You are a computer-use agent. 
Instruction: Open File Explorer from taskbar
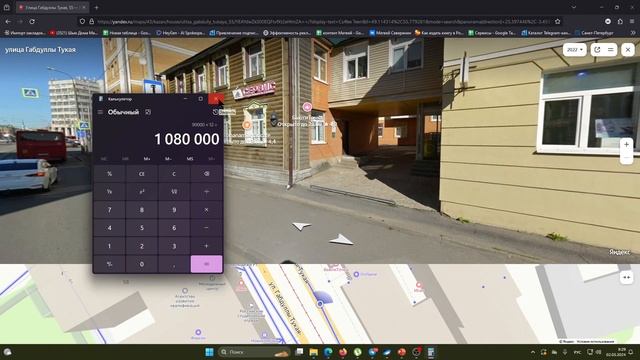(313, 352)
